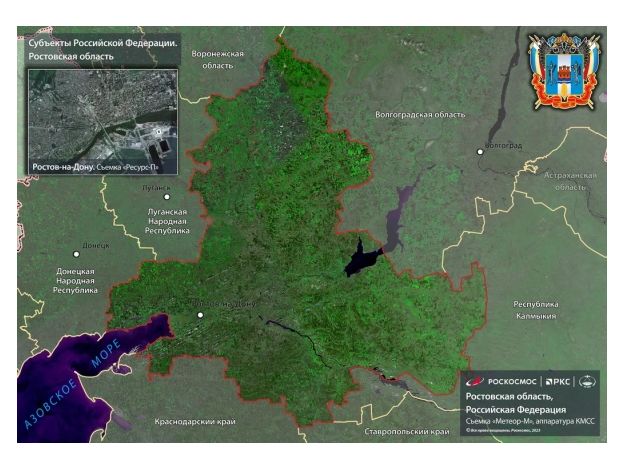
Task: Select the Краснодарский край label
Action: [x=196, y=423]
